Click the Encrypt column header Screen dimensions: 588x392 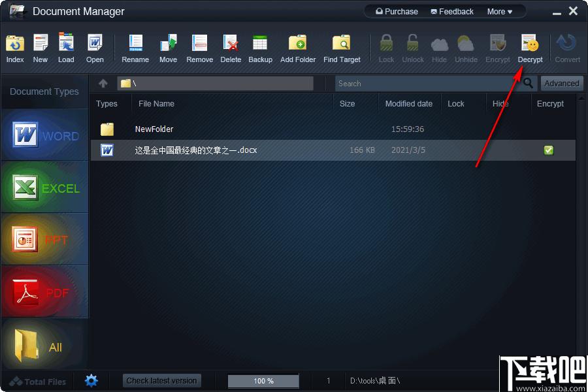(550, 103)
